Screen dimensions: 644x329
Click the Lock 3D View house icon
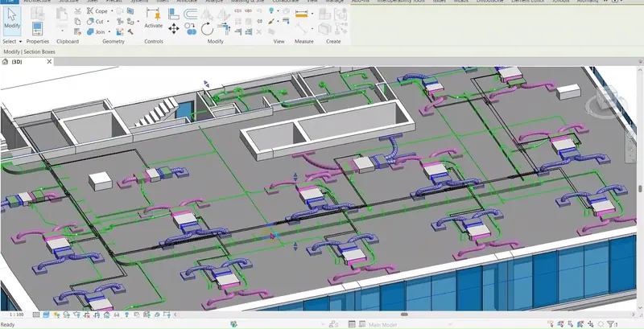[x=107, y=315]
